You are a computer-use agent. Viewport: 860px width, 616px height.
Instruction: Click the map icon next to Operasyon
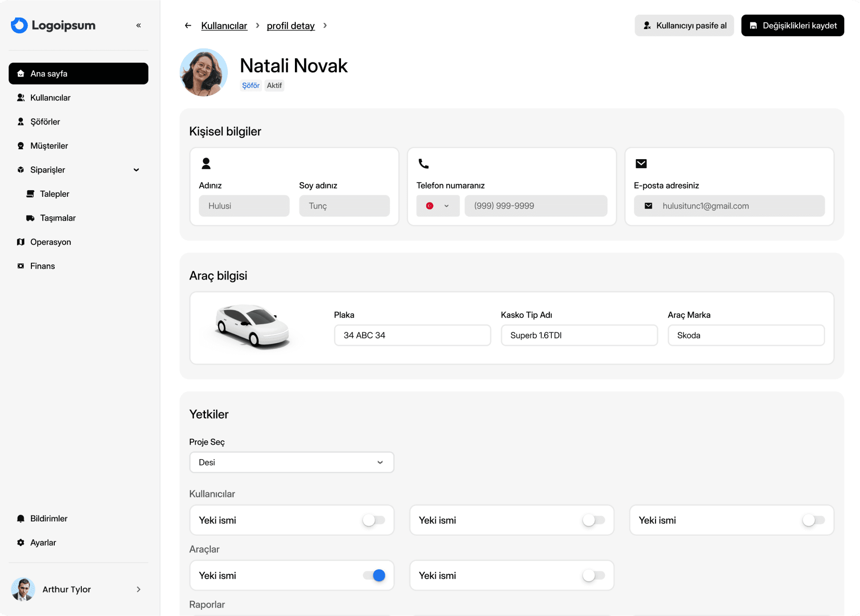20,242
